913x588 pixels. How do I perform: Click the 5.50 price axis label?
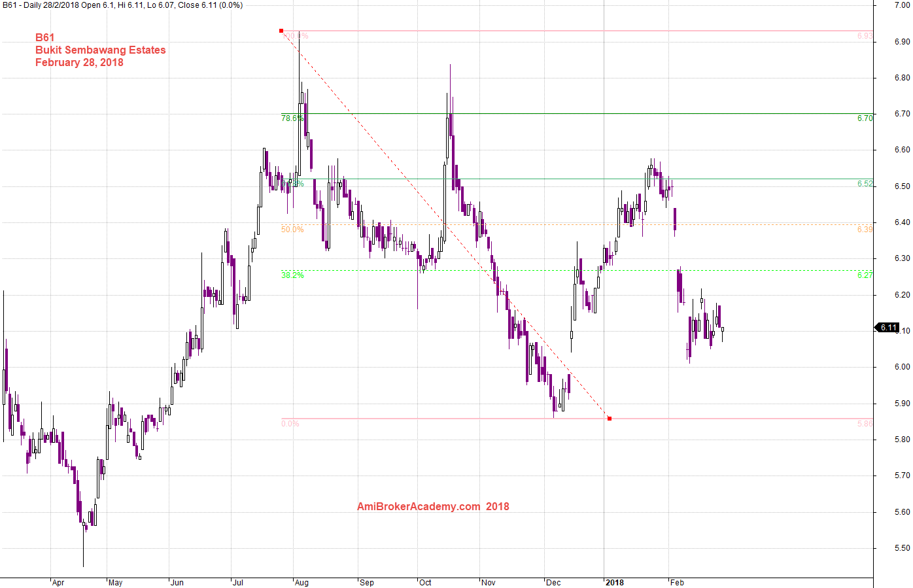(x=902, y=548)
